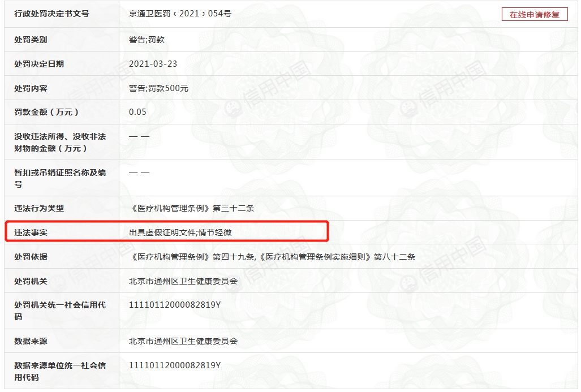Click the 没收违法所得 row label
This screenshot has height=392, width=581.
click(59, 142)
